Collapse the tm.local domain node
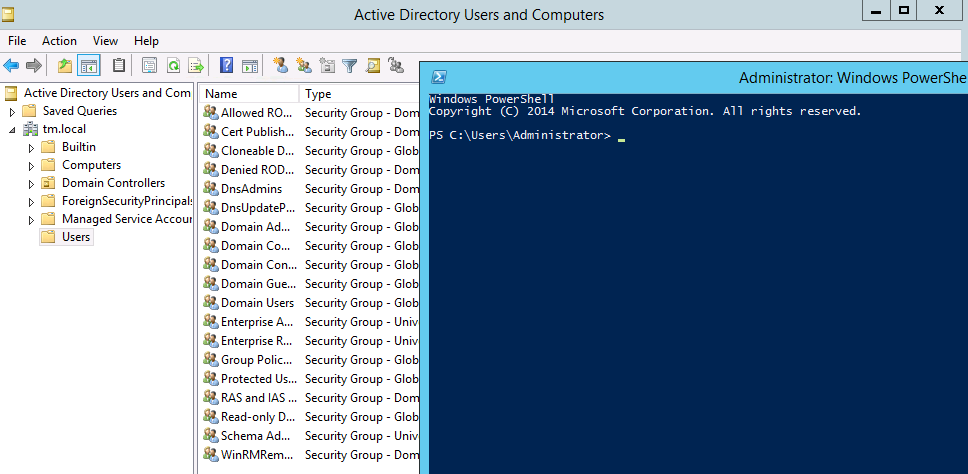This screenshot has width=968, height=474. pos(12,130)
